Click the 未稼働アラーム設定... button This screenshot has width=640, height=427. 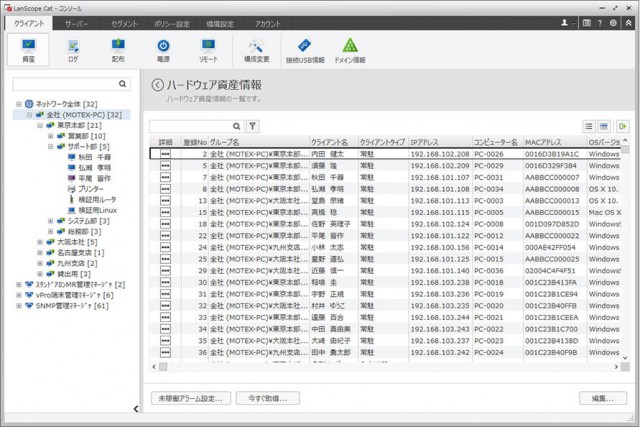(191, 398)
